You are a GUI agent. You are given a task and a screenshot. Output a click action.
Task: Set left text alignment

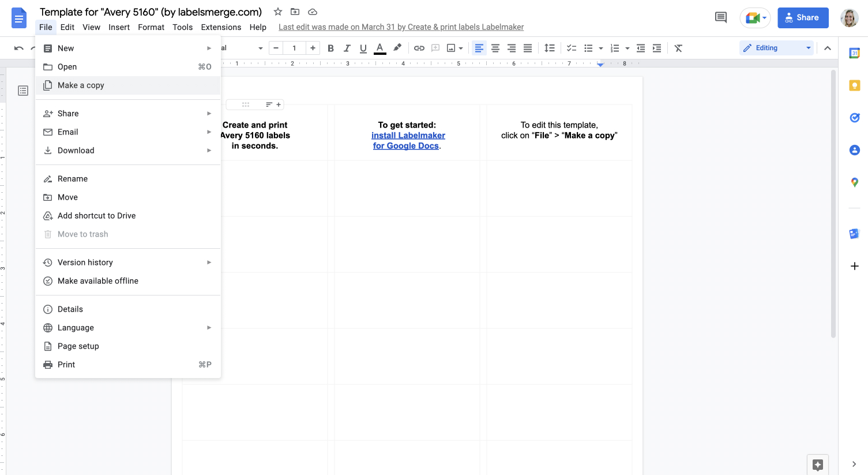[x=479, y=48]
